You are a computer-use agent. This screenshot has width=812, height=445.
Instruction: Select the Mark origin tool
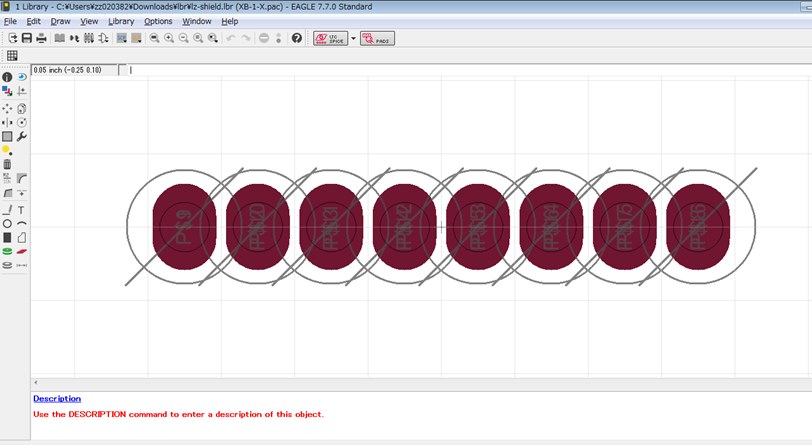tap(22, 91)
